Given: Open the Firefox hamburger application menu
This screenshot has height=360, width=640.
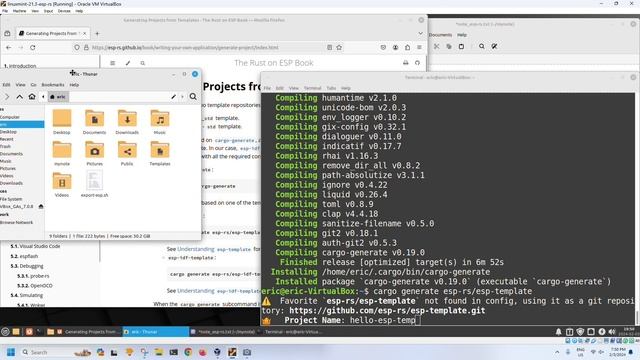Looking at the screenshot, I should click(419, 47).
